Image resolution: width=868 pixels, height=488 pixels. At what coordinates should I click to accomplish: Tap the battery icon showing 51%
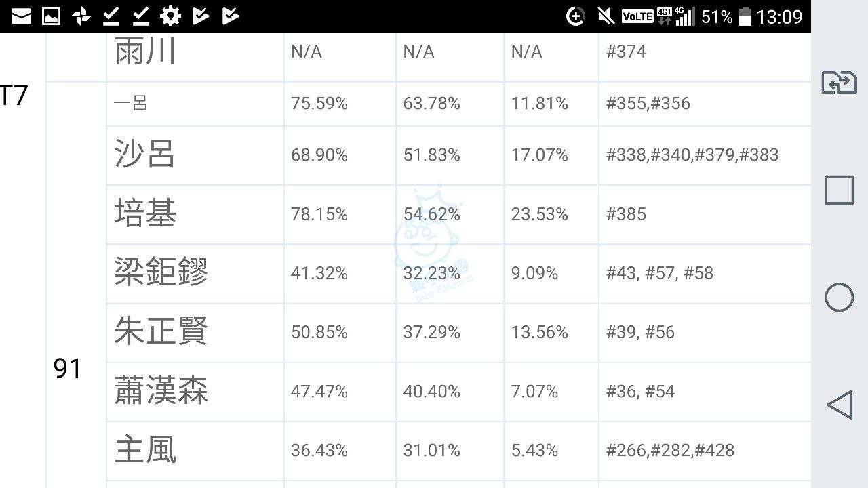click(745, 16)
